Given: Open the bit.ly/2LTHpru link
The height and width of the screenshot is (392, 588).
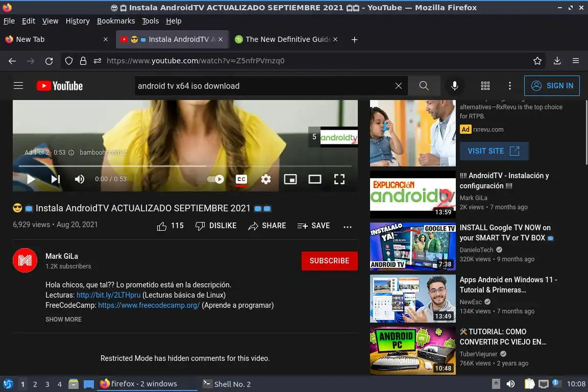Looking at the screenshot, I should tap(108, 295).
